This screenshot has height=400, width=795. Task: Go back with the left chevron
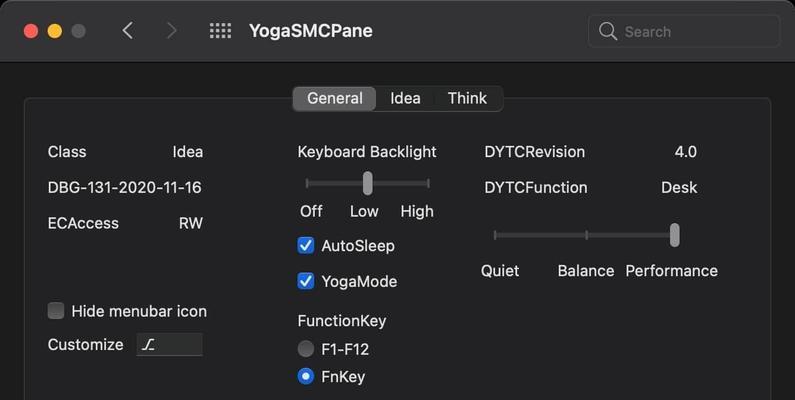[127, 31]
